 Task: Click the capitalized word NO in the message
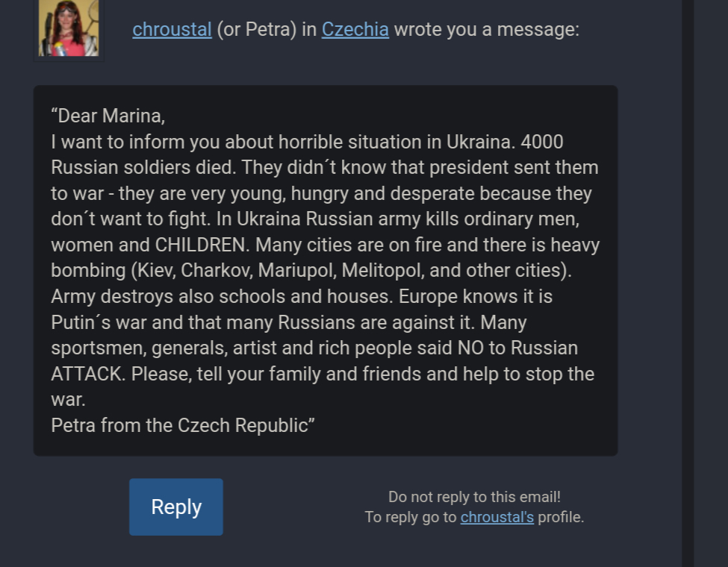471,348
